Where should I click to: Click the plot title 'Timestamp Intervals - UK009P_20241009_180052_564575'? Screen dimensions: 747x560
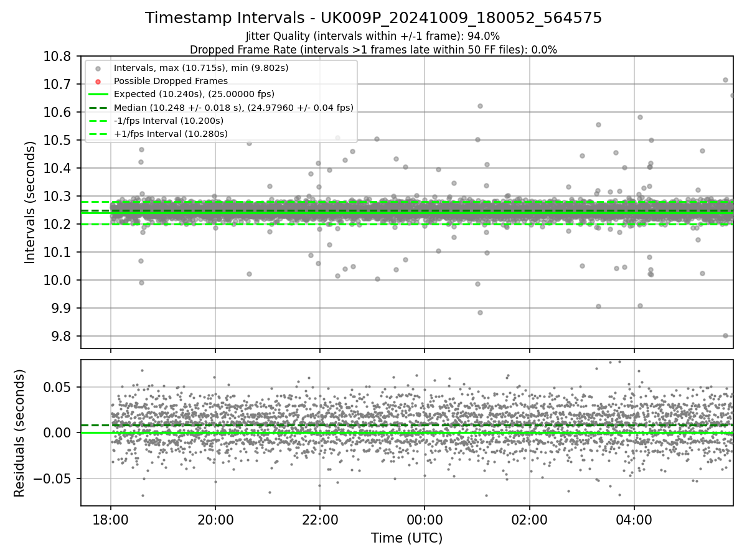[x=374, y=18]
